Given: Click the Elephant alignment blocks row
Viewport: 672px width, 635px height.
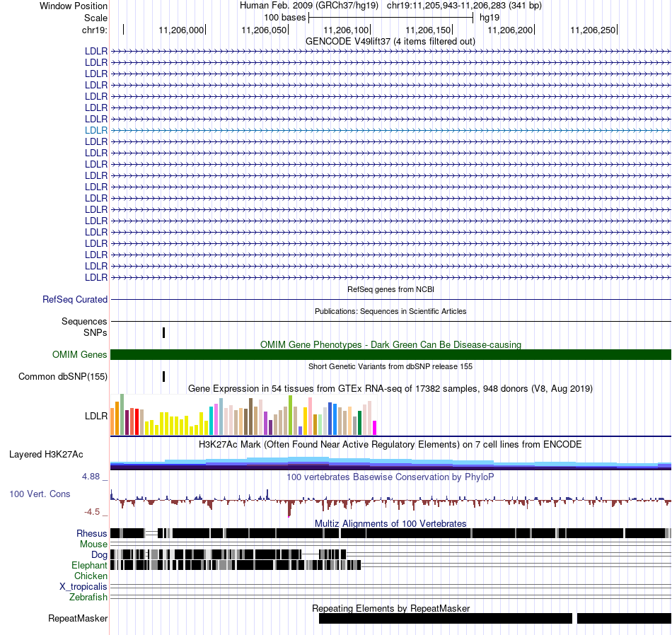Looking at the screenshot, I should pos(236,565).
